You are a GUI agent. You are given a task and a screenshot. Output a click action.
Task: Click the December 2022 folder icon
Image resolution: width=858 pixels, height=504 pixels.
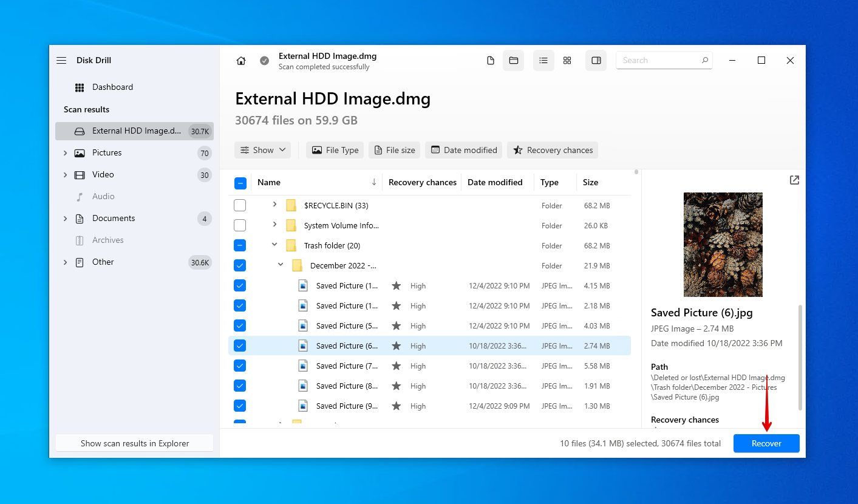coord(297,265)
